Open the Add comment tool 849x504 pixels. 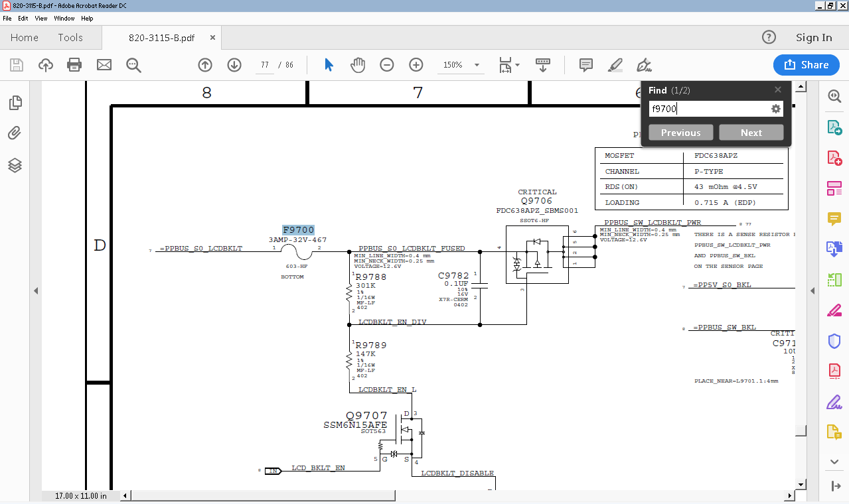(585, 64)
